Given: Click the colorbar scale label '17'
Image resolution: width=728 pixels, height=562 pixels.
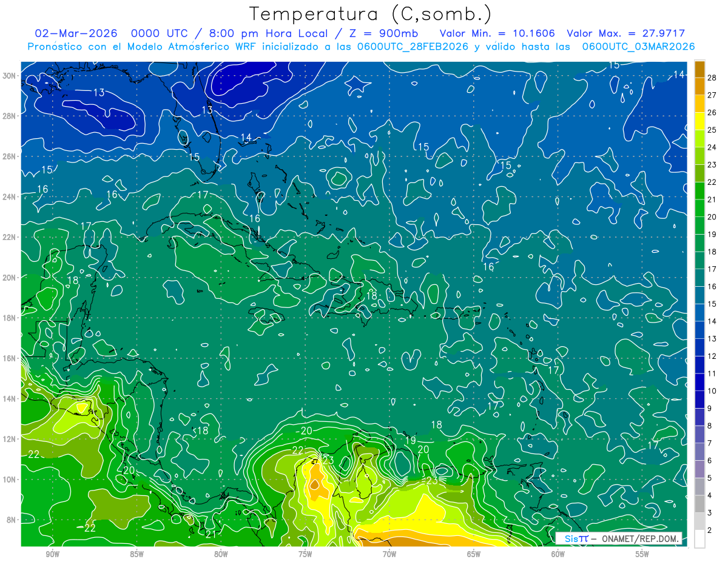Looking at the screenshot, I should 712,269.
